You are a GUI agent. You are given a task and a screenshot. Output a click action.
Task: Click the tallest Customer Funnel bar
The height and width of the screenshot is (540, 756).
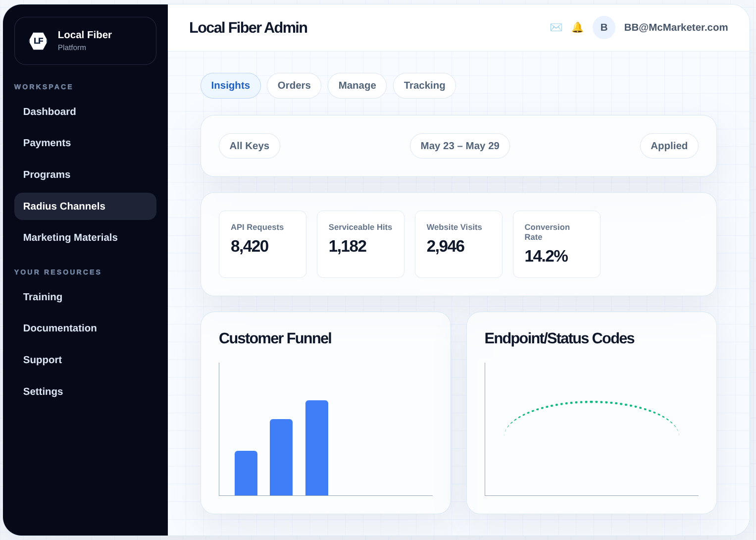click(317, 448)
